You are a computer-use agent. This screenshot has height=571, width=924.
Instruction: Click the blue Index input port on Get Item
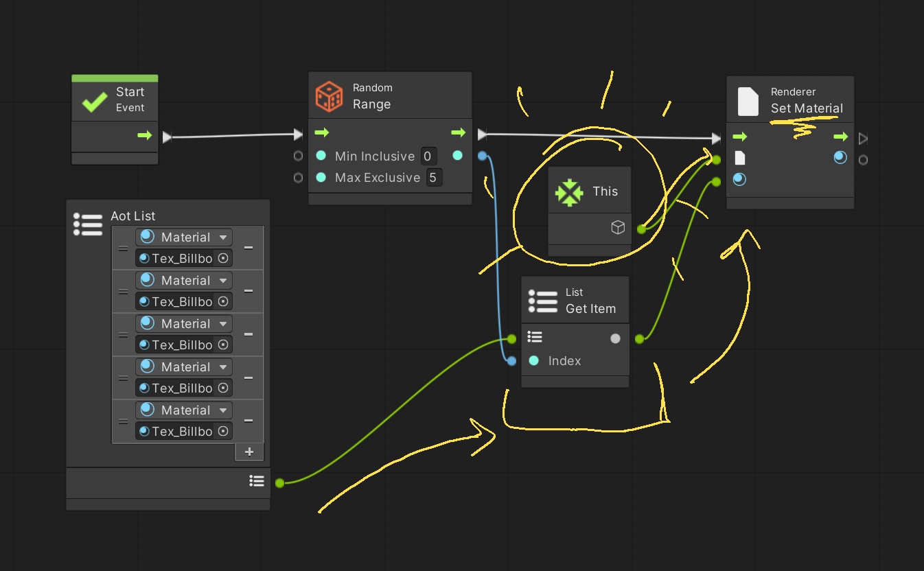pyautogui.click(x=511, y=361)
